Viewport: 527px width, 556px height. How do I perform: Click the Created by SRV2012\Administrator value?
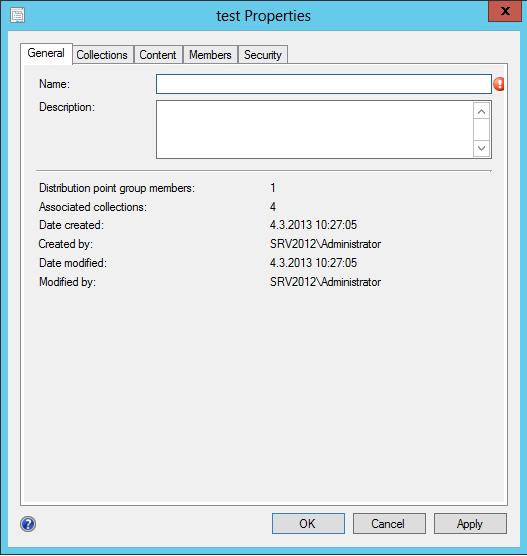tap(325, 244)
